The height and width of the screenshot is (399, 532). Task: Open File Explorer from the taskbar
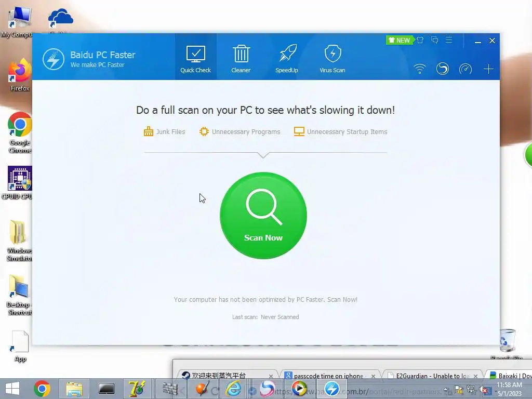pyautogui.click(x=74, y=389)
